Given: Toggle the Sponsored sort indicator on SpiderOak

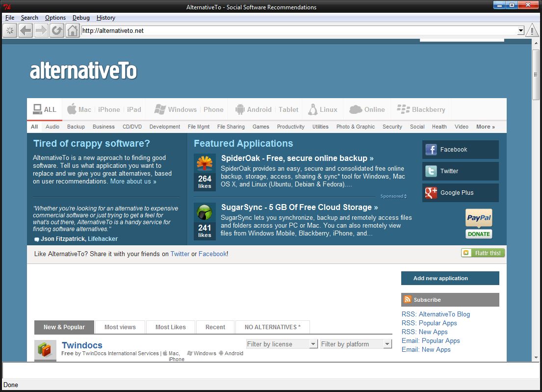Looking at the screenshot, I should click(x=393, y=195).
